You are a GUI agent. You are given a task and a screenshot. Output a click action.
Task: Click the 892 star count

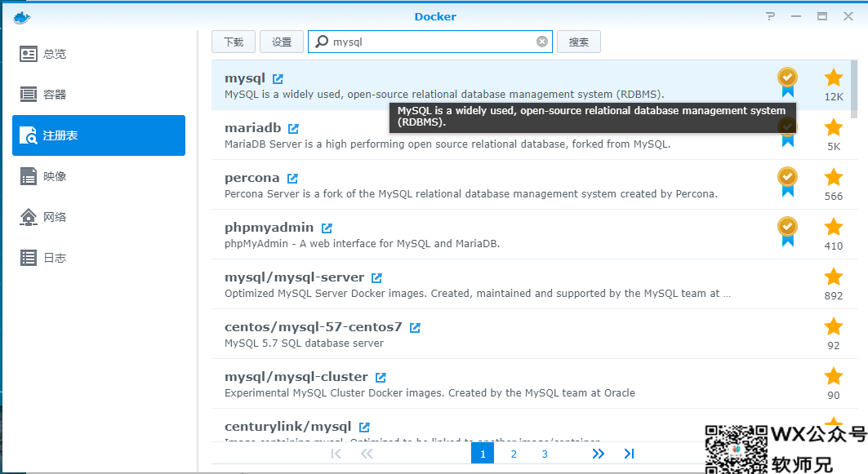coord(834,296)
